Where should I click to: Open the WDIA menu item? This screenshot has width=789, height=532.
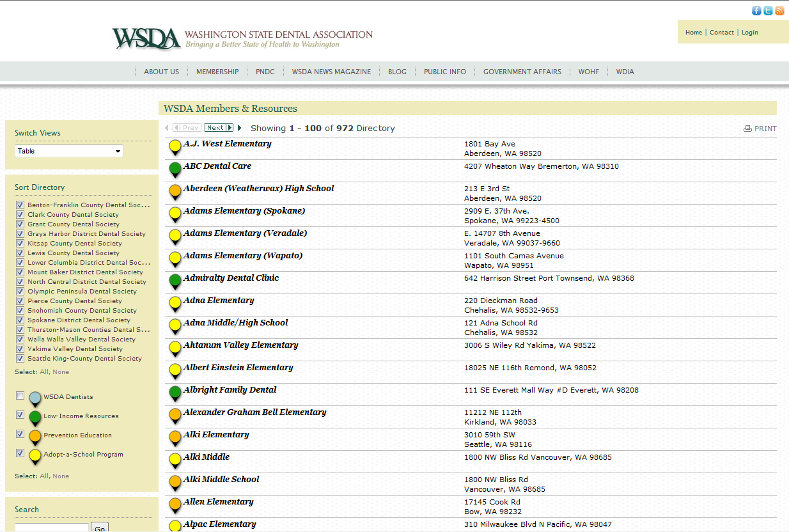[625, 72]
